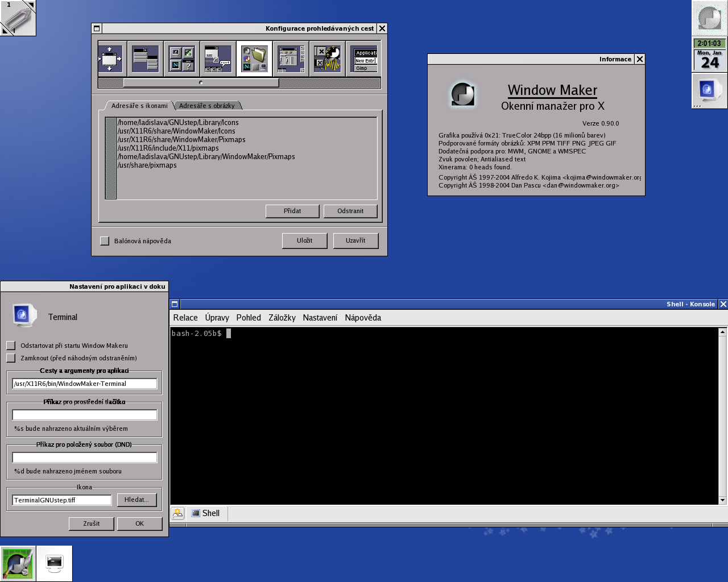728x582 pixels.
Task: Click the Zrušit button
Action: 91,523
